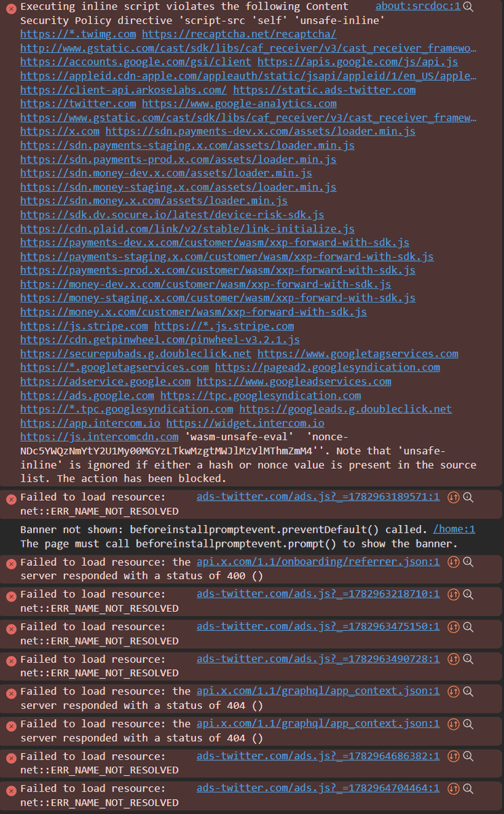The width and height of the screenshot is (504, 814).
Task: Click magnifier icon on ads.js 1782964686382 row
Action: pos(468,756)
